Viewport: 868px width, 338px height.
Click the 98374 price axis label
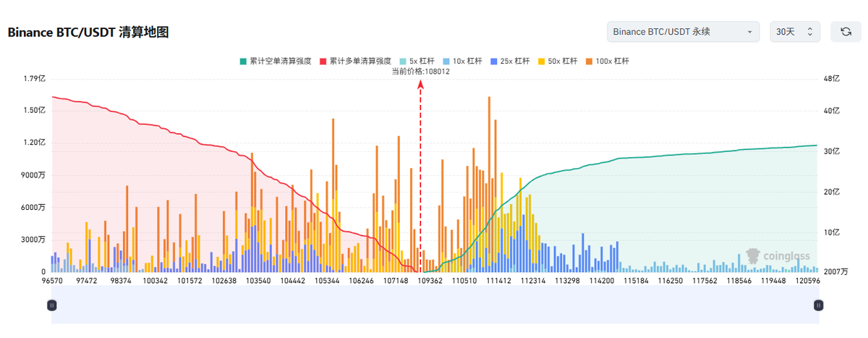[x=120, y=281]
